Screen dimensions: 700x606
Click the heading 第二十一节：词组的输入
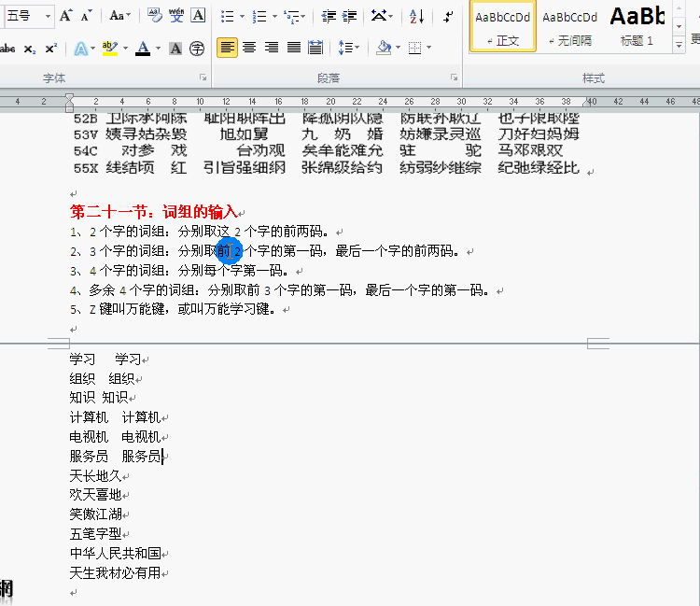tap(154, 212)
